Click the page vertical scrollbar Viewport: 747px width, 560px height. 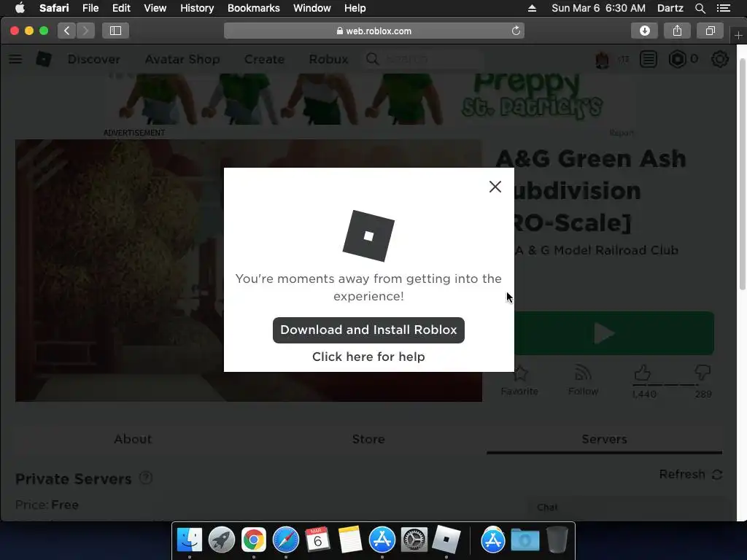[x=742, y=174]
